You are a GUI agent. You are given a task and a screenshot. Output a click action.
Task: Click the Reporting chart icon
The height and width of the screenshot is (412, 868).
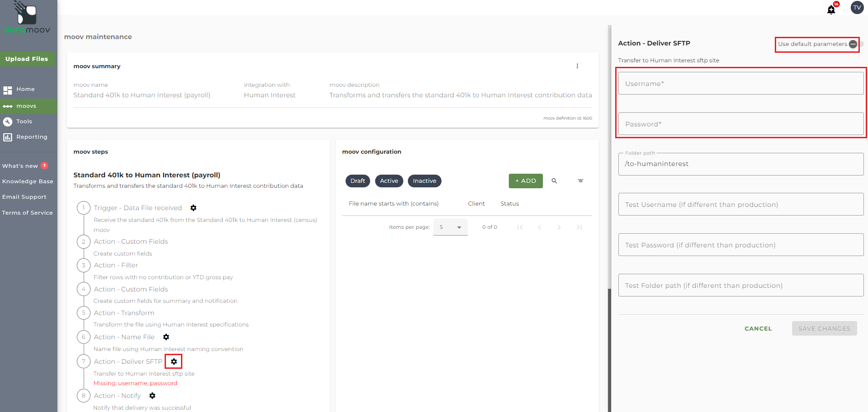(8, 137)
